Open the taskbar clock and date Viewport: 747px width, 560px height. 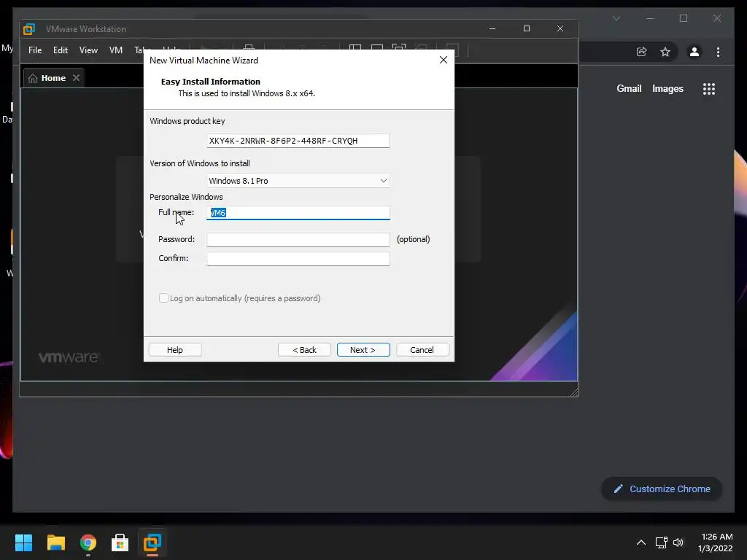click(716, 542)
